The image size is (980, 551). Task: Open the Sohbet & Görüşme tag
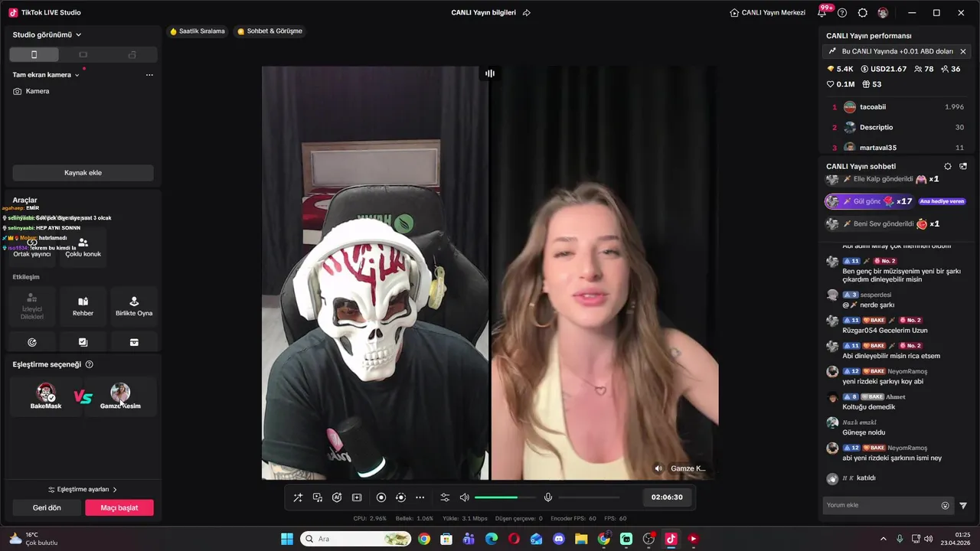click(269, 31)
